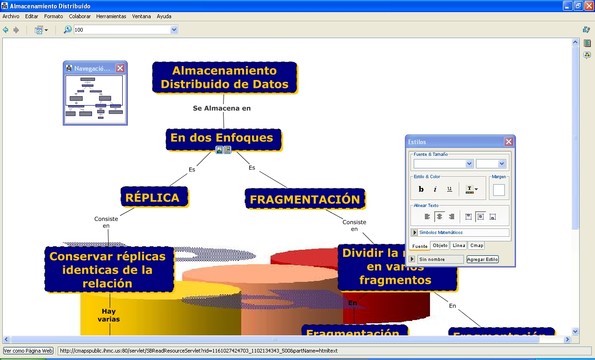595x360 pixels.
Task: Open the font size dropdown
Action: [x=491, y=164]
